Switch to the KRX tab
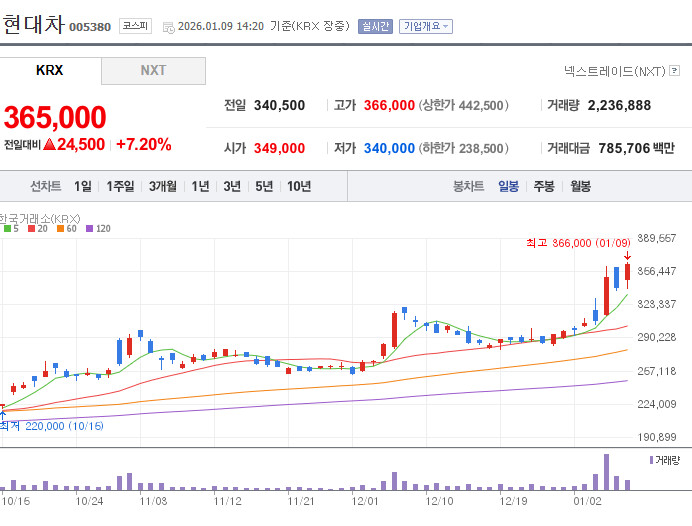 pyautogui.click(x=50, y=71)
